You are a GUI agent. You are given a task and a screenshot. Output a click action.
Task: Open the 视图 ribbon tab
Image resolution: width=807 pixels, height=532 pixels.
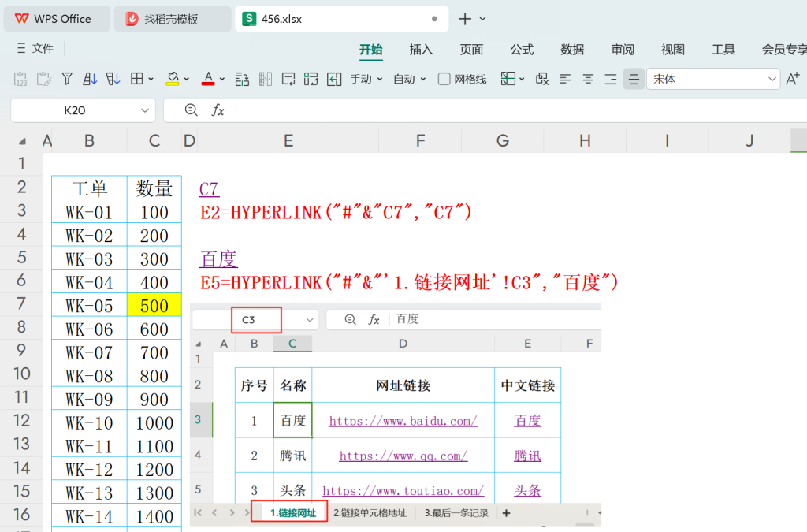[673, 50]
